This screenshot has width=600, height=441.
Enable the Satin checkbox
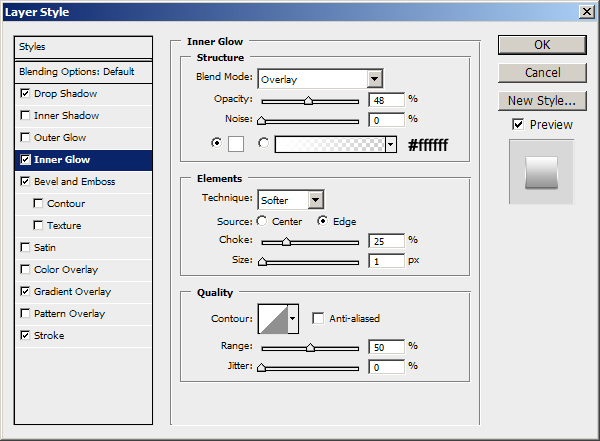click(25, 247)
